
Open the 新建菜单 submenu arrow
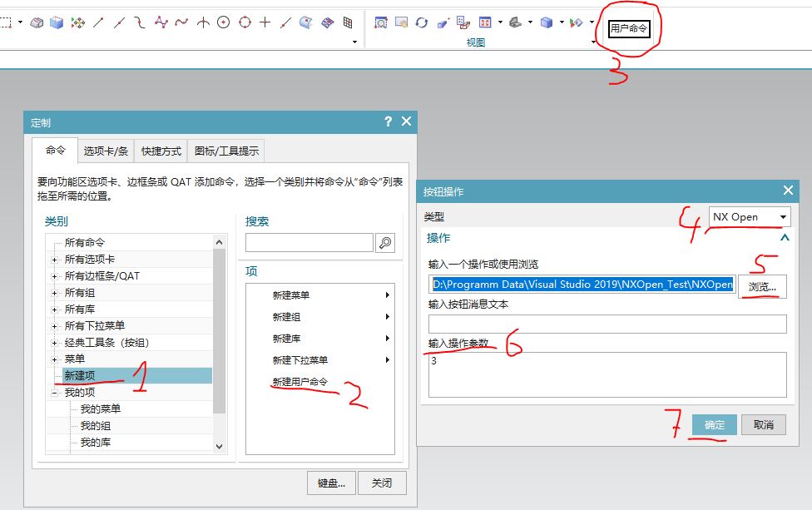click(x=387, y=294)
